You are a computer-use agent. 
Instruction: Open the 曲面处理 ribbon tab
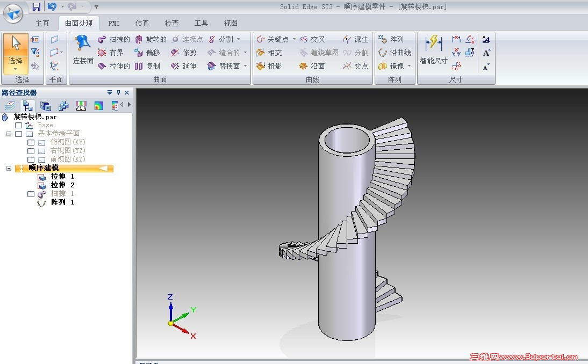click(79, 23)
